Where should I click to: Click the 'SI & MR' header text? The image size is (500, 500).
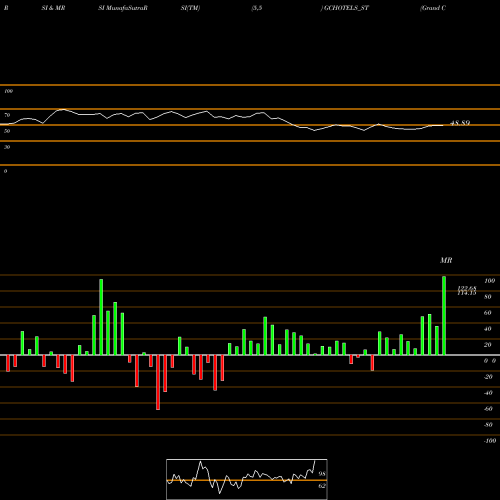(x=53, y=8)
